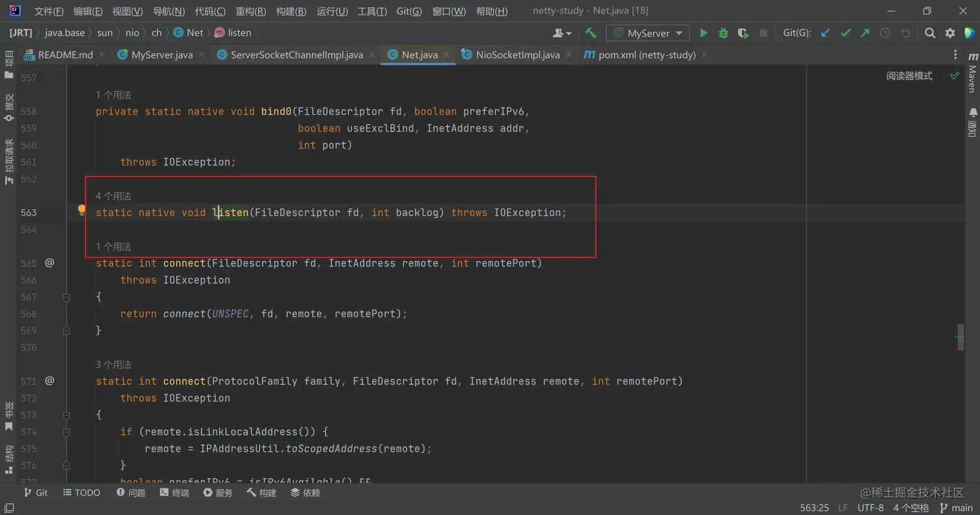The width and height of the screenshot is (980, 515).
Task: Run with coverage using the shield icon
Action: [743, 33]
